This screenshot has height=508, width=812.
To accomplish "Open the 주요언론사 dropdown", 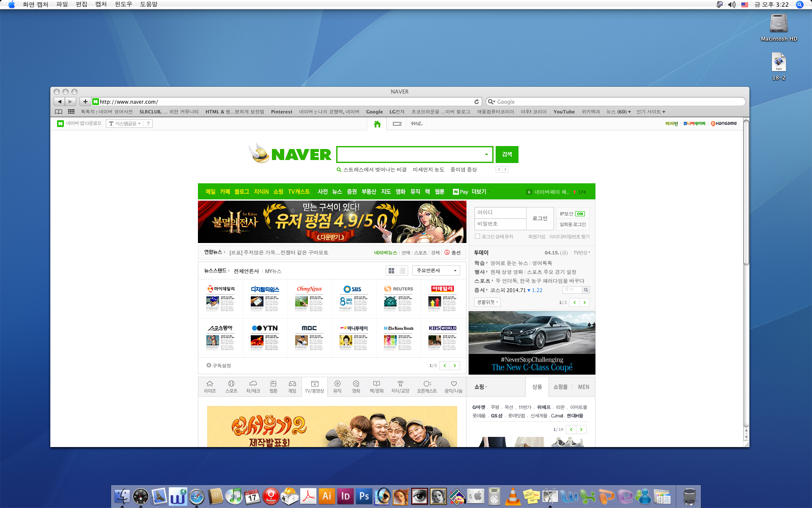I will [x=436, y=271].
